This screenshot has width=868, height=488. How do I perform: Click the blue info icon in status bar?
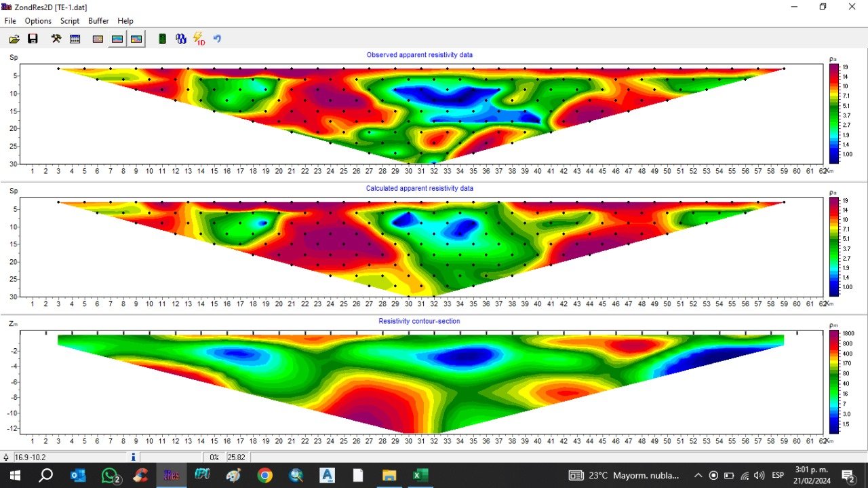click(x=134, y=457)
